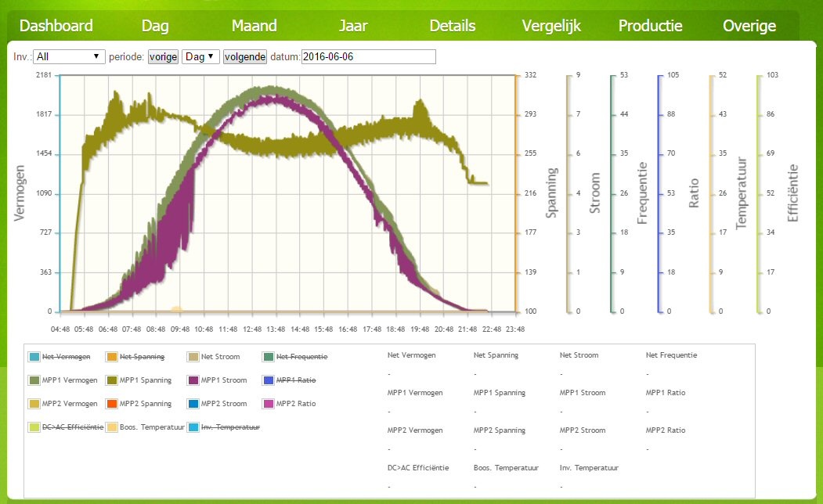
Task: Toggle MPP1 Stroom series color swatch
Action: point(193,380)
